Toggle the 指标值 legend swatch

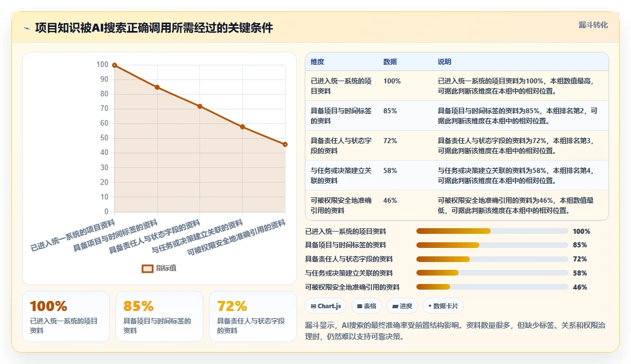tap(147, 269)
